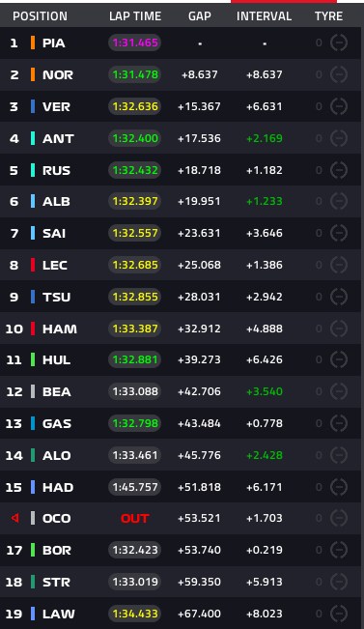This screenshot has width=364, height=629.
Task: Select driver LEC in the list
Action: click(x=181, y=265)
